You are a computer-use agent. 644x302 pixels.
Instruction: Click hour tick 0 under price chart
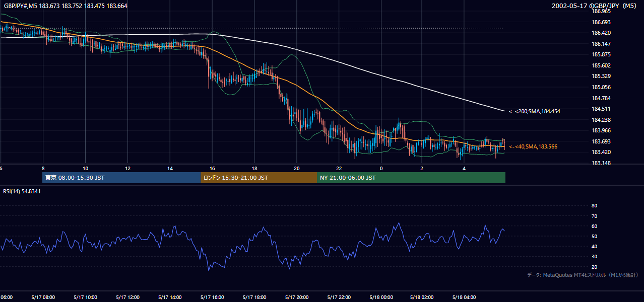pos(381,168)
